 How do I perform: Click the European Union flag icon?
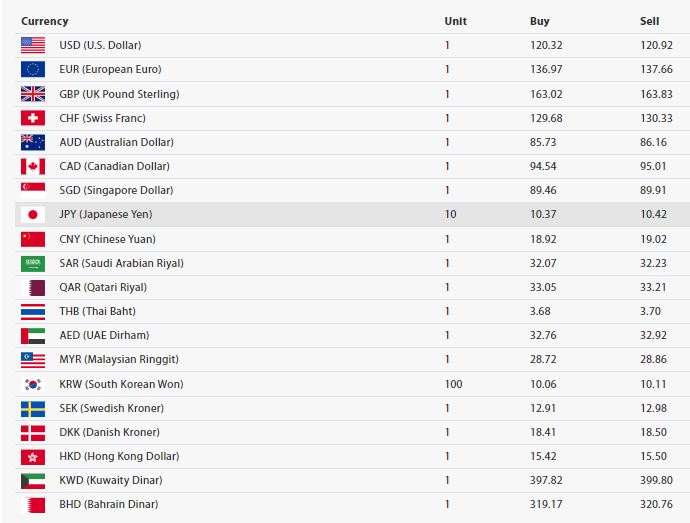tap(33, 70)
